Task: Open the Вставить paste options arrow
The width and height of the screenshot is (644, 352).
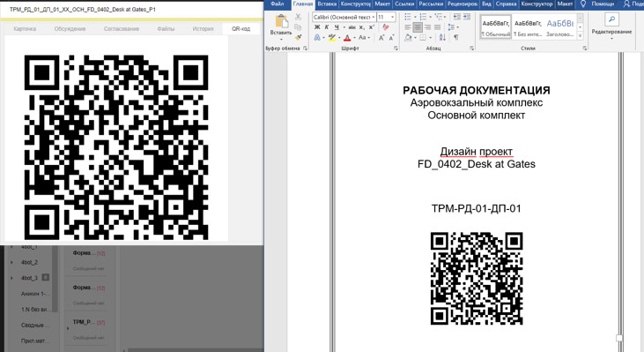Action: point(281,40)
